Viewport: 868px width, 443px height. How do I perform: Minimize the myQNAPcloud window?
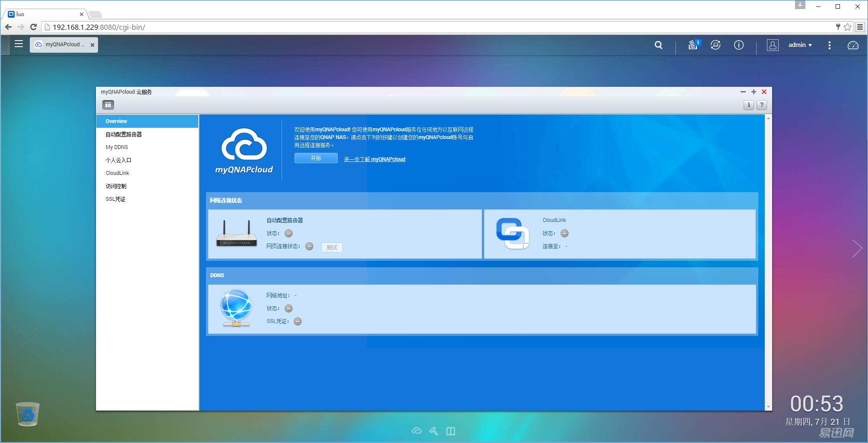tap(743, 92)
